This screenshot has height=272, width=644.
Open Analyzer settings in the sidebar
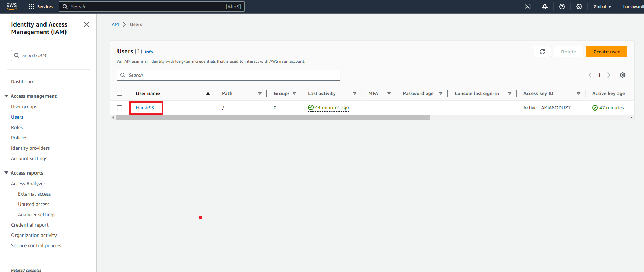(x=37, y=215)
